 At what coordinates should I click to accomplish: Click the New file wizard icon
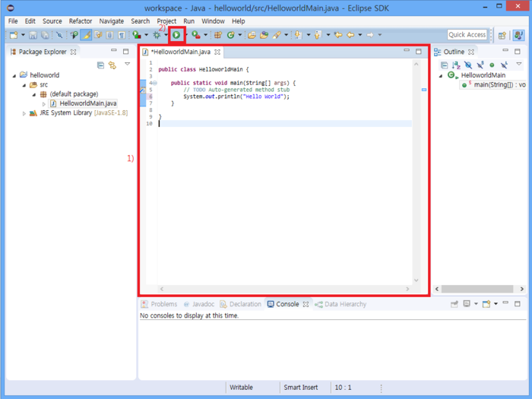tap(14, 35)
